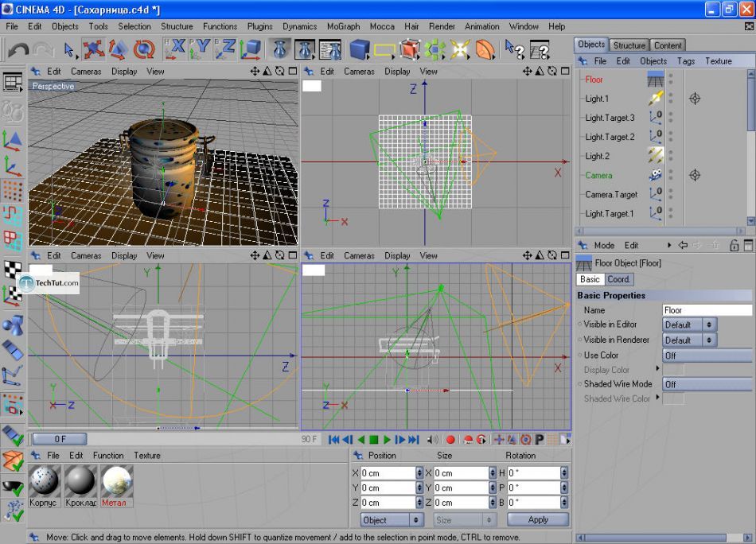This screenshot has width=756, height=544.
Task: Open the HyperNURBS generator icon
Action: tap(410, 49)
